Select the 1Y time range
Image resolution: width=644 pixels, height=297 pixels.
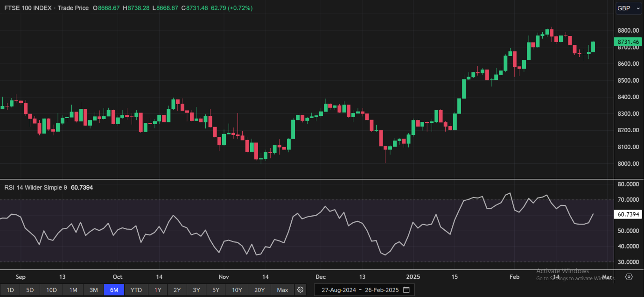(158, 290)
